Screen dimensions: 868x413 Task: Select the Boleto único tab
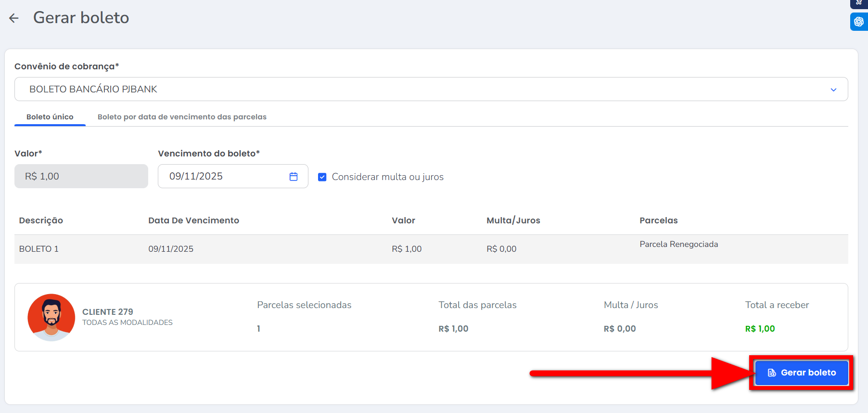pos(50,117)
